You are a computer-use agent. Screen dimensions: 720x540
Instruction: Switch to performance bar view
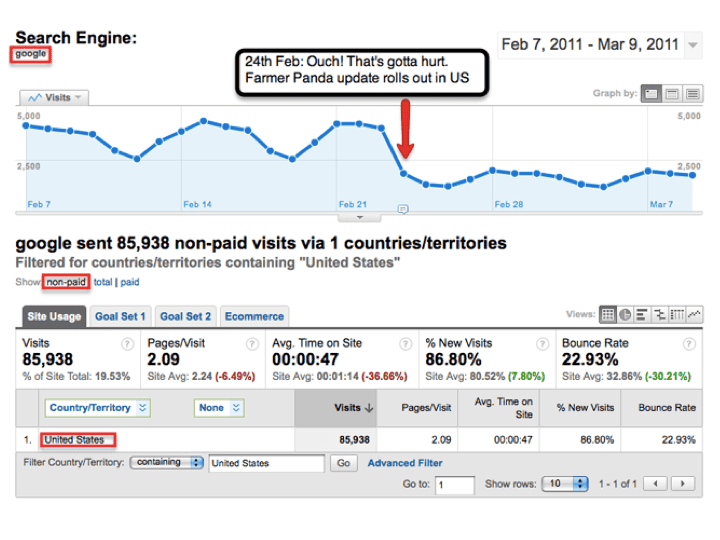pos(642,315)
